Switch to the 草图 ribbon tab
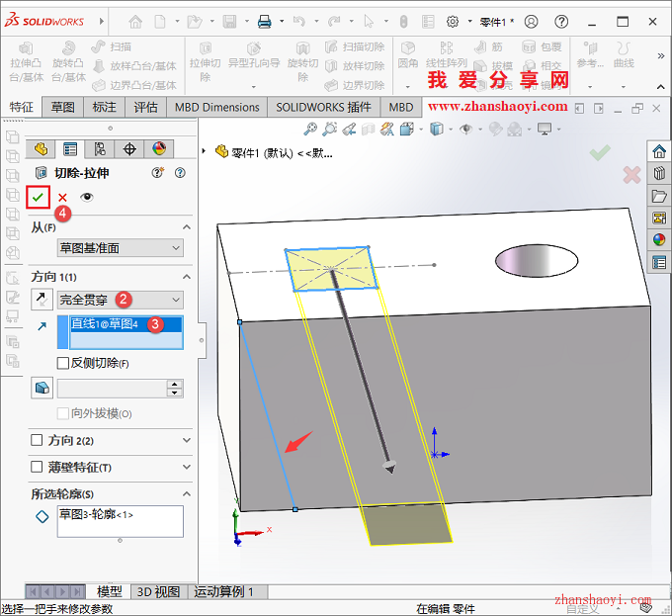 point(62,107)
